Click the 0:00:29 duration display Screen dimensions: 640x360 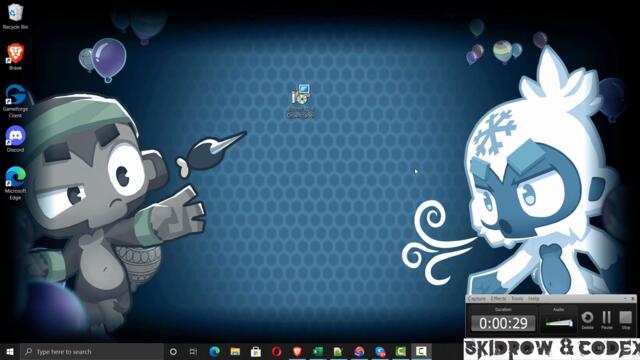[x=503, y=323]
